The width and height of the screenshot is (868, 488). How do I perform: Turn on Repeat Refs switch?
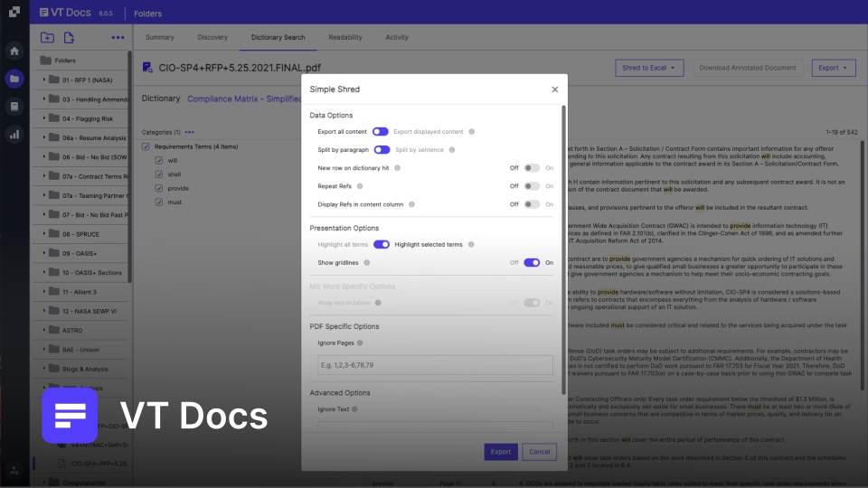pos(532,186)
